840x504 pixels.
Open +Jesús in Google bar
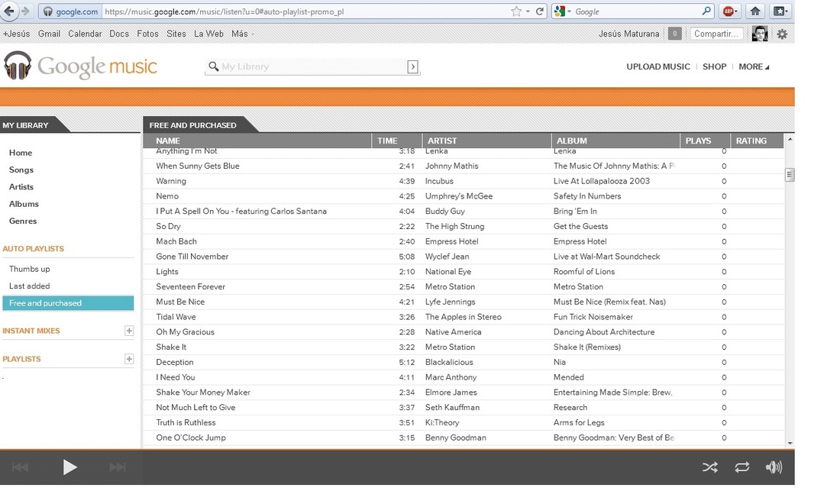coord(17,34)
